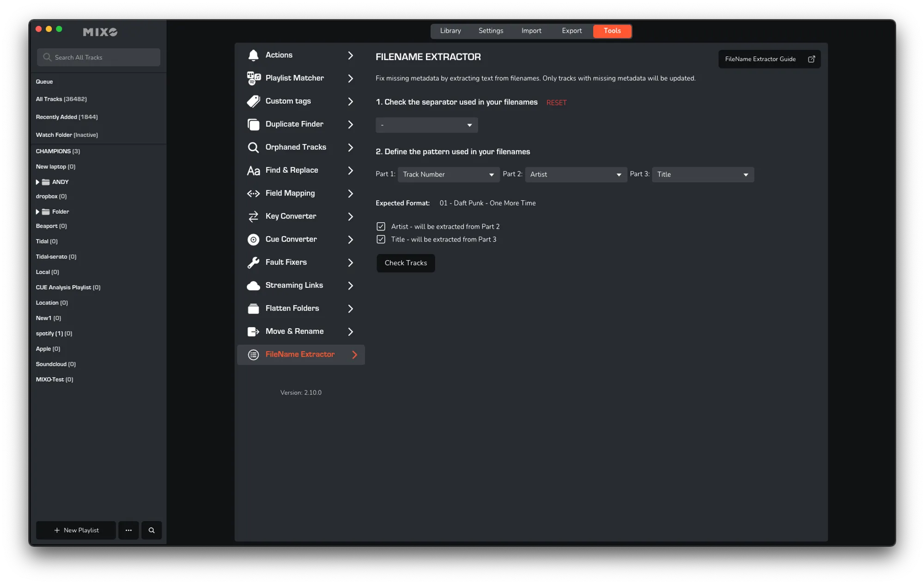This screenshot has height=584, width=924.
Task: Switch to the Library tab
Action: click(x=450, y=30)
